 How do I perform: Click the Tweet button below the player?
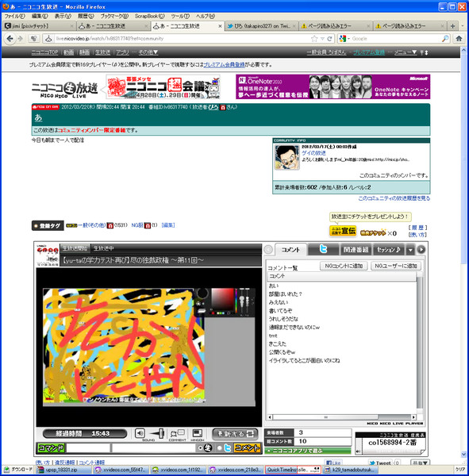[x=380, y=463]
